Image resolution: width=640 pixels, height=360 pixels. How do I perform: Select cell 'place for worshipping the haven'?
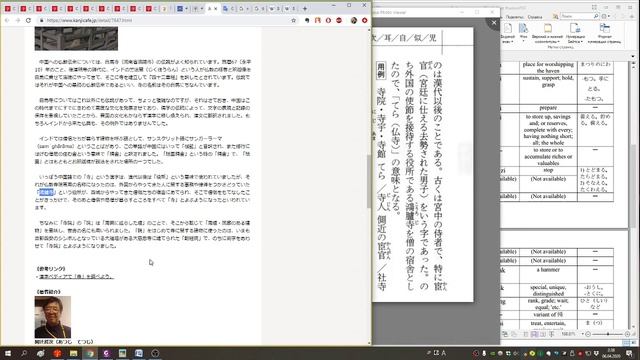point(548,68)
